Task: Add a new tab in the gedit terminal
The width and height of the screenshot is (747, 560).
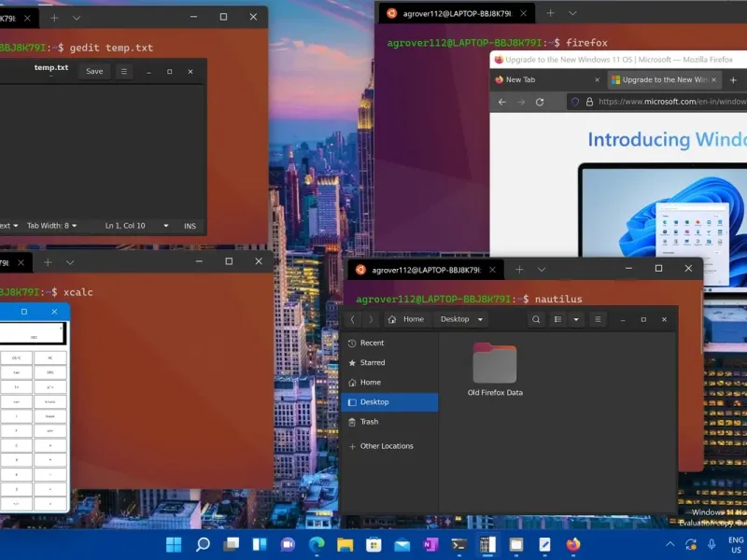Action: (x=54, y=18)
